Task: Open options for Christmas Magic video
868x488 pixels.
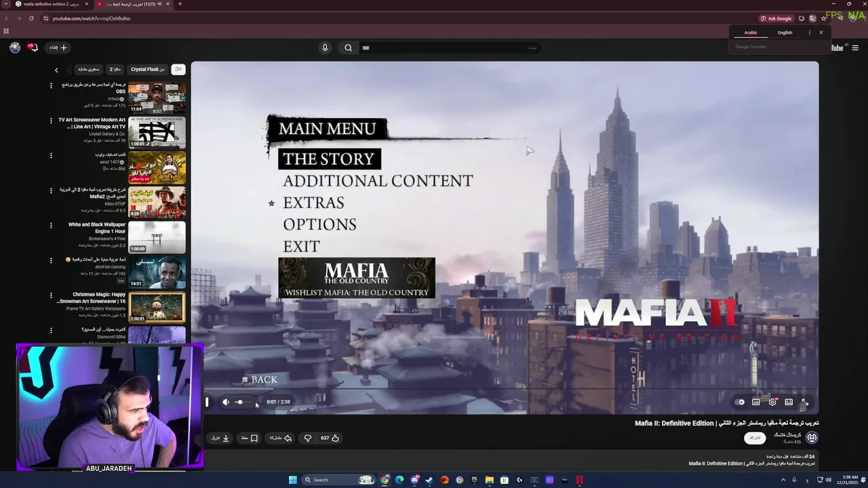Action: (x=51, y=296)
